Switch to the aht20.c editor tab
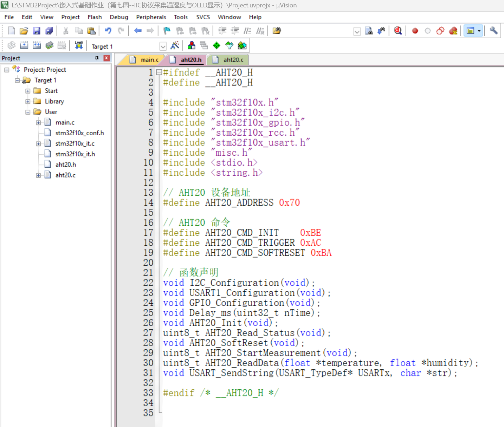 (x=233, y=60)
